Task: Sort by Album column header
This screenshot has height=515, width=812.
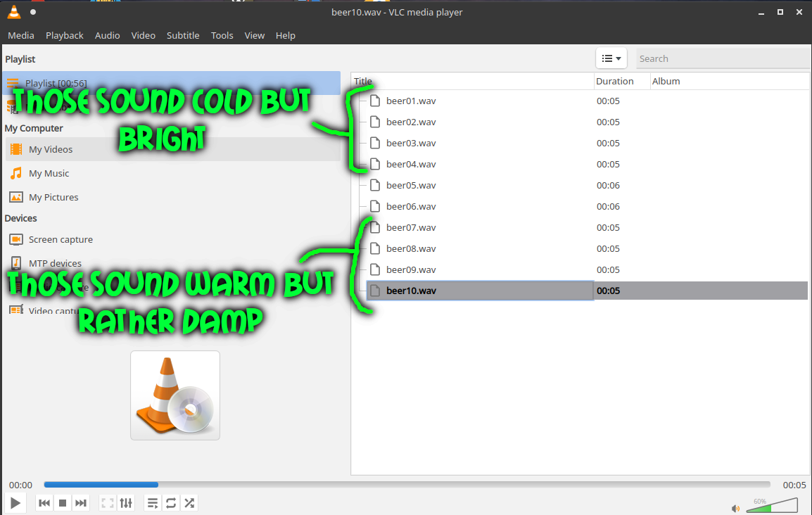Action: [730, 82]
